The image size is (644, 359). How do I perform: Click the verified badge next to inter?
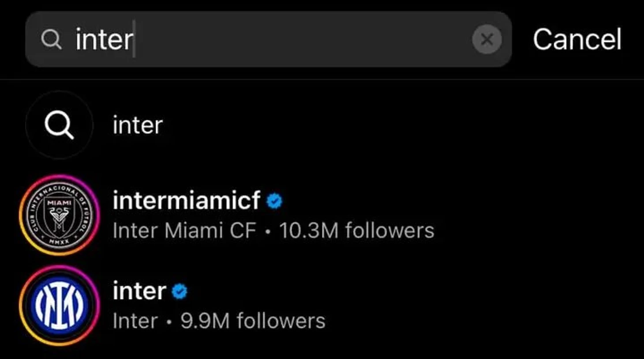(x=179, y=291)
